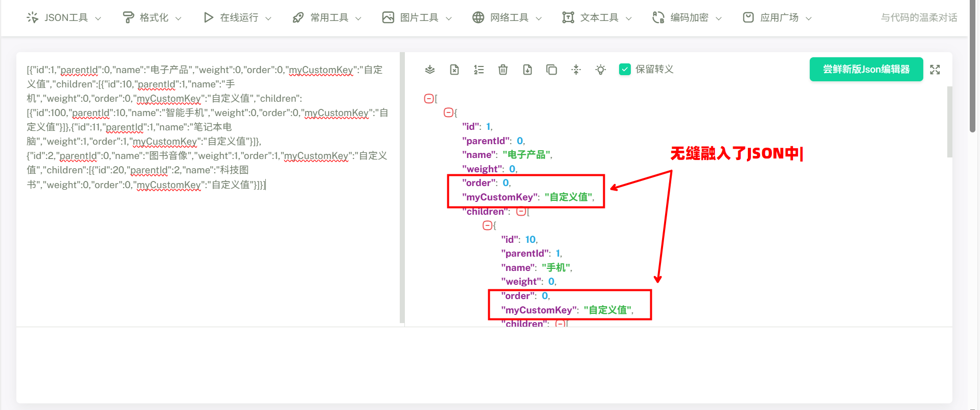The image size is (980, 410).
Task: Open the JSON工具 dropdown menu
Action: point(64,18)
